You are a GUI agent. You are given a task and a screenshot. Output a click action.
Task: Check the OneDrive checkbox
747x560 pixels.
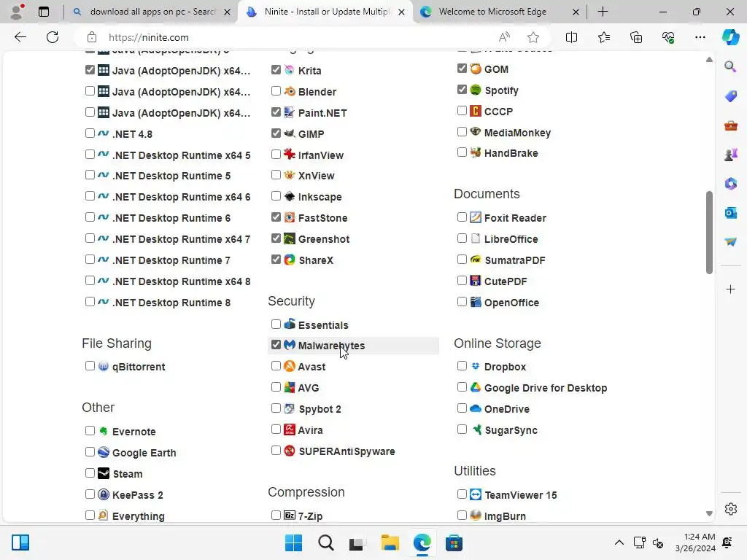[x=462, y=408]
